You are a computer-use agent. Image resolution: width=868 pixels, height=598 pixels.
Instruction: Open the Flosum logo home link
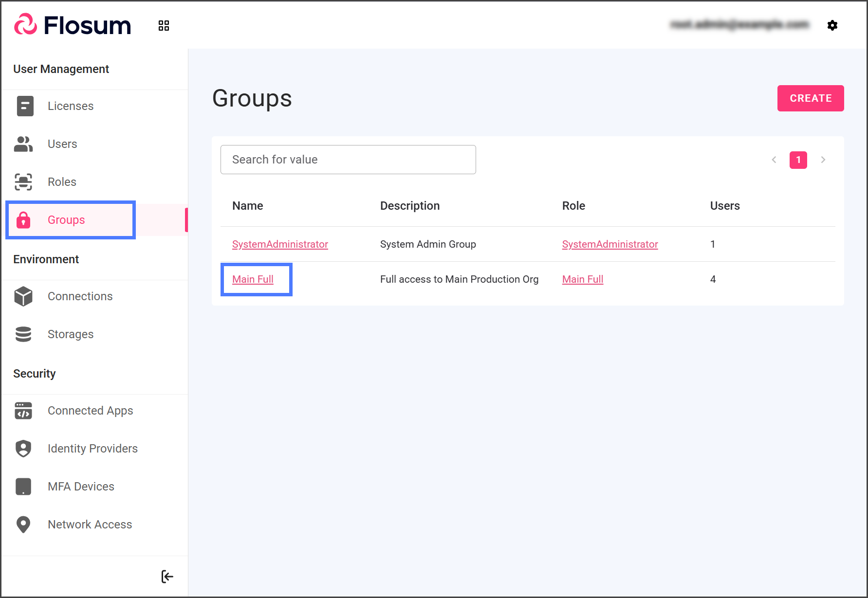[x=73, y=25]
